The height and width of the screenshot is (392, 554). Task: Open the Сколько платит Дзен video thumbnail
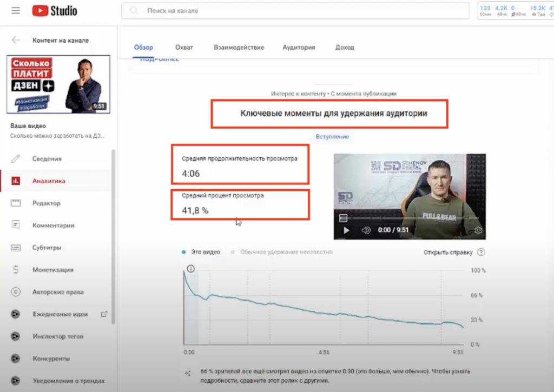coord(58,84)
